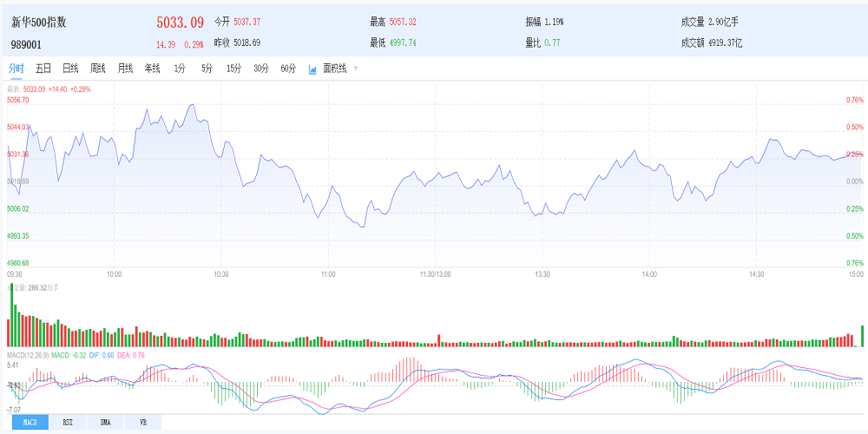The width and height of the screenshot is (868, 434).
Task: Select the 1分 one-minute interval
Action: [180, 68]
